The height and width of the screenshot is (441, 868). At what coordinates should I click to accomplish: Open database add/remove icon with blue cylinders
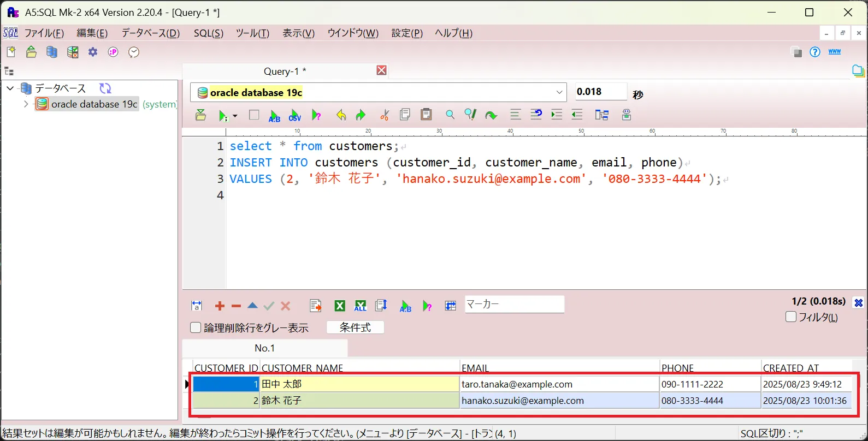coord(52,52)
